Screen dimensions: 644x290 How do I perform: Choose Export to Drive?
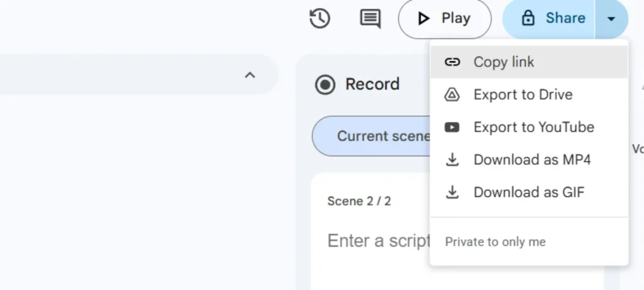[523, 94]
